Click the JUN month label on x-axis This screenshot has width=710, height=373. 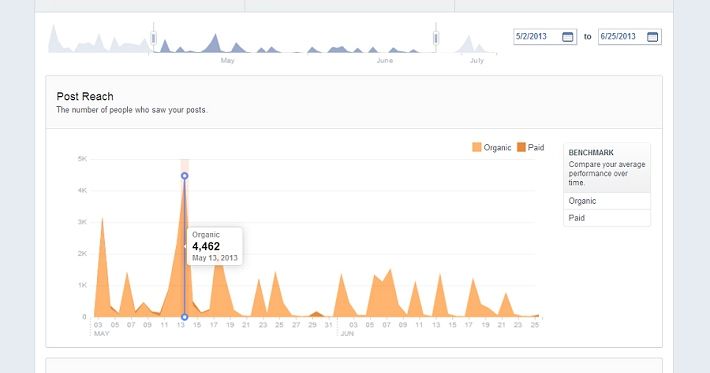[x=347, y=334]
